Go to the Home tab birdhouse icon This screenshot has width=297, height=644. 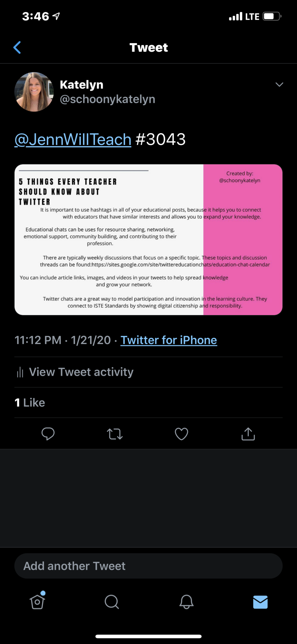pyautogui.click(x=37, y=601)
